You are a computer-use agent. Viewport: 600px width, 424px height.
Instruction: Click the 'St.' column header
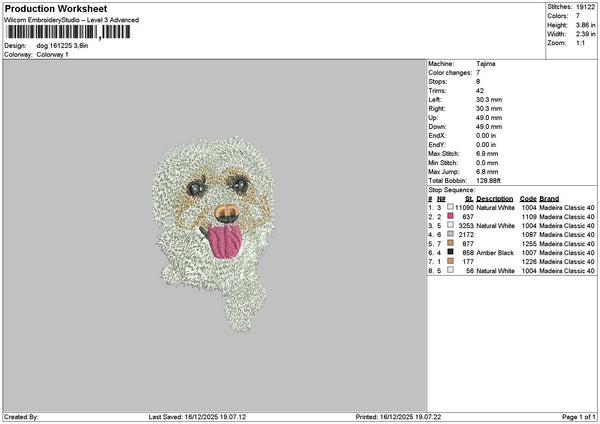pyautogui.click(x=470, y=199)
